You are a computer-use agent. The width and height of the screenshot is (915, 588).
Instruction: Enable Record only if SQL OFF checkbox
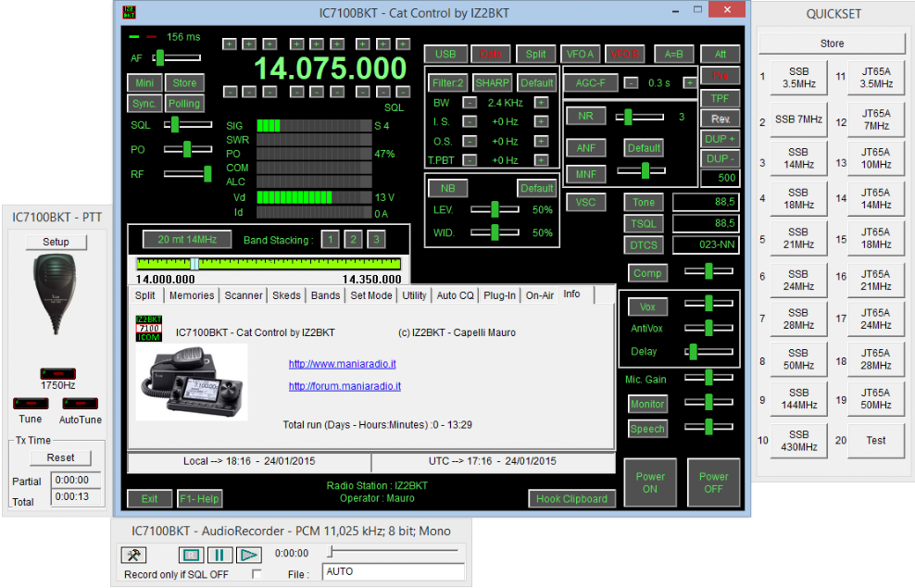coord(257,574)
